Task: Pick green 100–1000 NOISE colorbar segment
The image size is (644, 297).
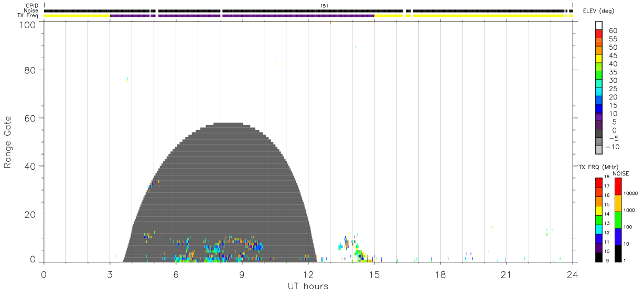Action: 618,220
